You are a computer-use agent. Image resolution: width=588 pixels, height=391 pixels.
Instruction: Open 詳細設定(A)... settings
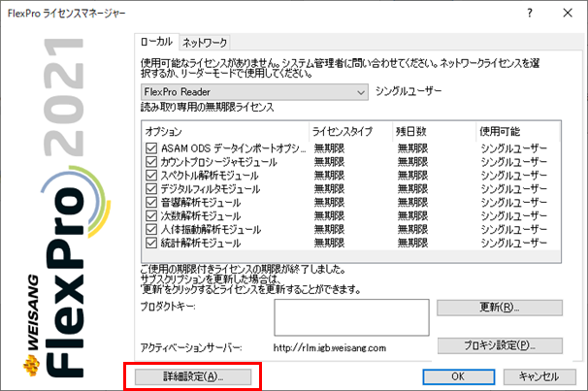(193, 376)
